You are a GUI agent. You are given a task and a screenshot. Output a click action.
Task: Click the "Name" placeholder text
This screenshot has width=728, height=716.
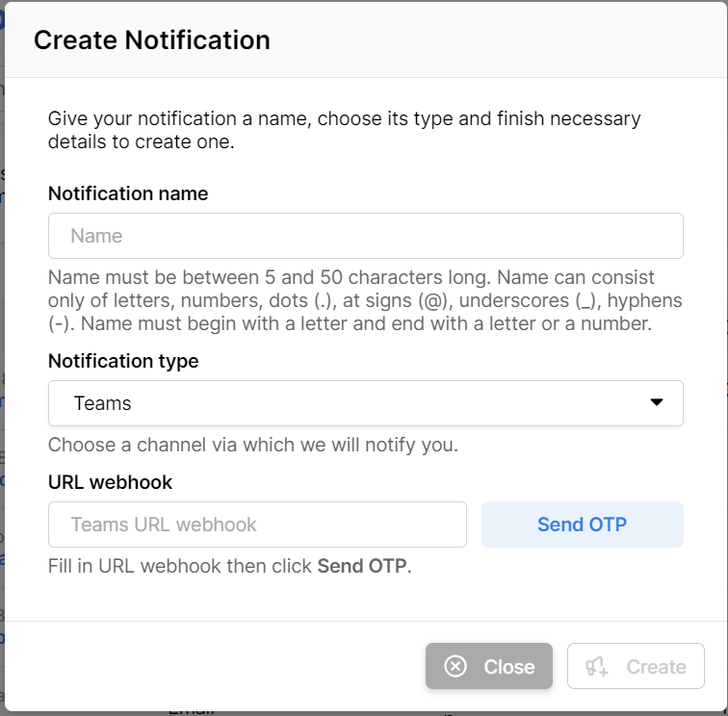(x=96, y=236)
